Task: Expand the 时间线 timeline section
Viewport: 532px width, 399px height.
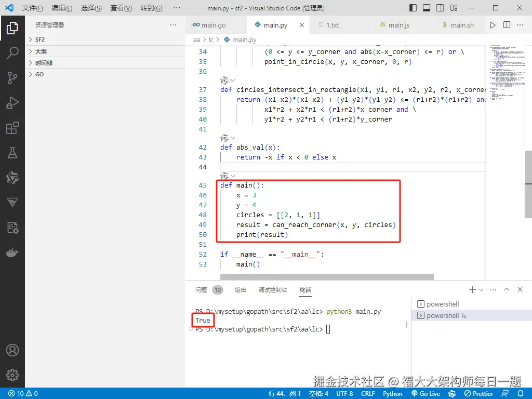Action: (105, 63)
